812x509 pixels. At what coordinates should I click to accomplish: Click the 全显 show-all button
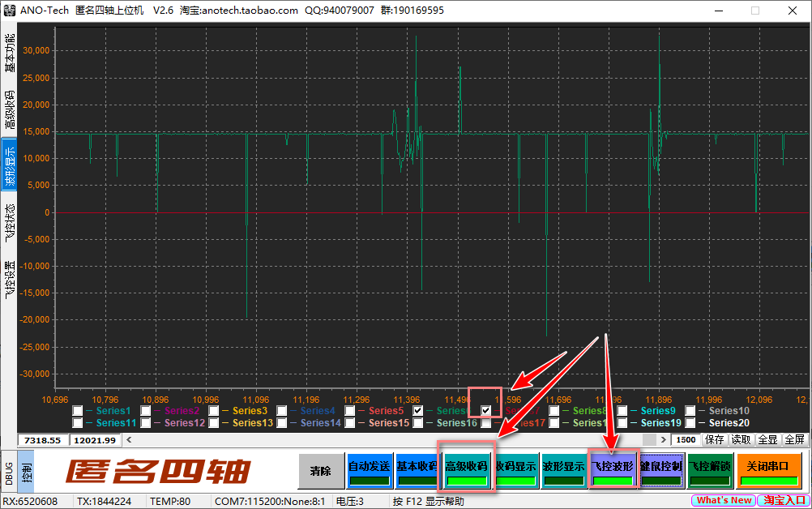tap(767, 439)
